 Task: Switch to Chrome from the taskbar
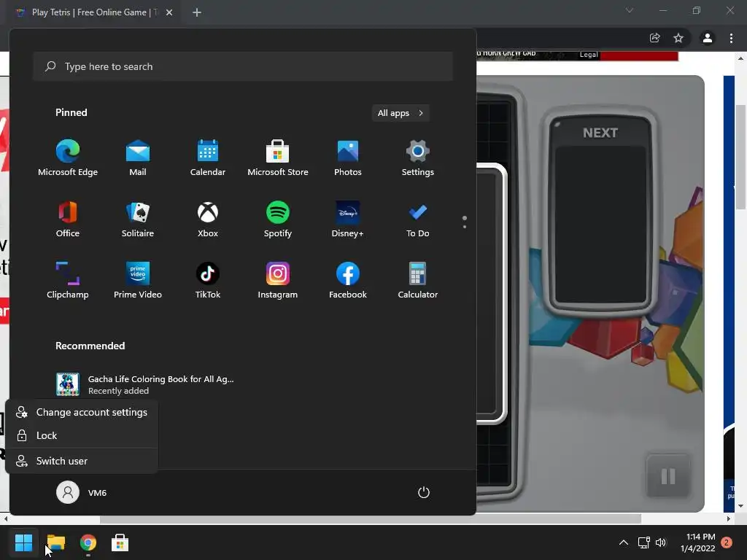pyautogui.click(x=88, y=542)
